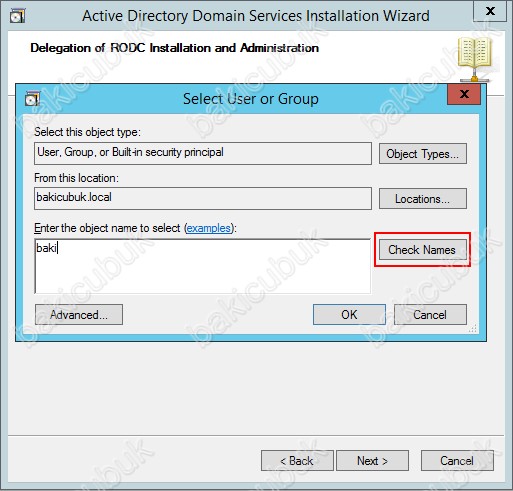Click the object type field
The width and height of the screenshot is (513, 491).
pos(203,153)
